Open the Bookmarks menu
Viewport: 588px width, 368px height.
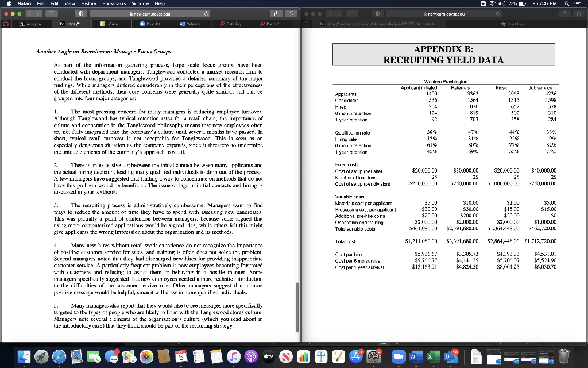coord(115,3)
